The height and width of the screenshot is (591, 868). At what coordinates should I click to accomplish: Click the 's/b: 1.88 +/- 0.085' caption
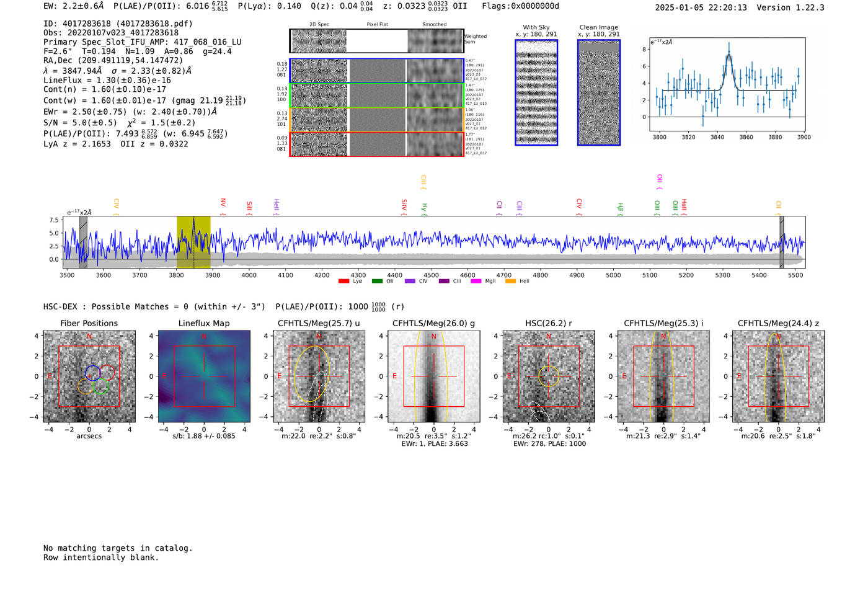tap(204, 436)
